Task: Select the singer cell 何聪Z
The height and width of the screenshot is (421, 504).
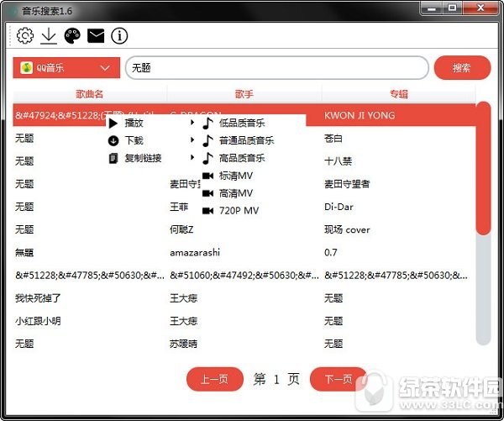Action: [x=181, y=229]
